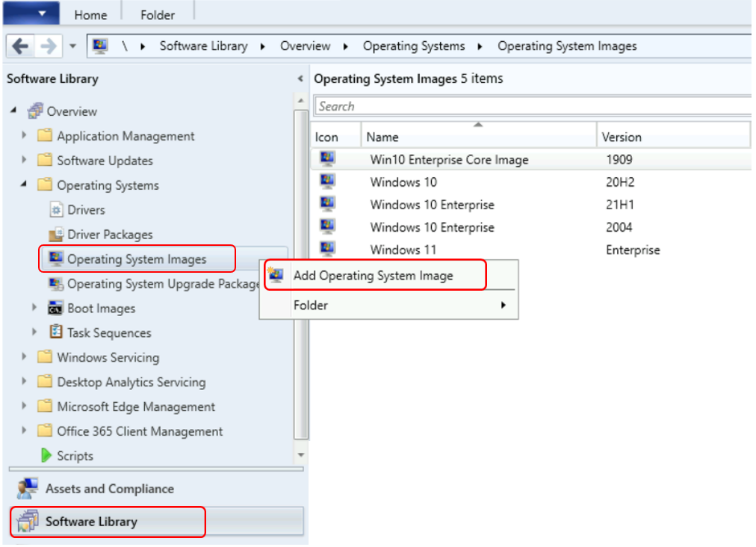Select the Scripts tree label

[75, 456]
